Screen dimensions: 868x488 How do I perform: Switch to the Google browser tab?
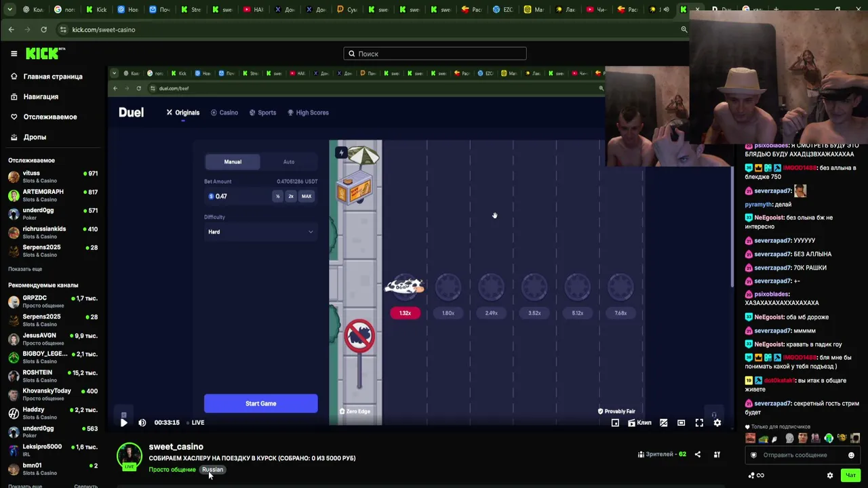pos(65,9)
